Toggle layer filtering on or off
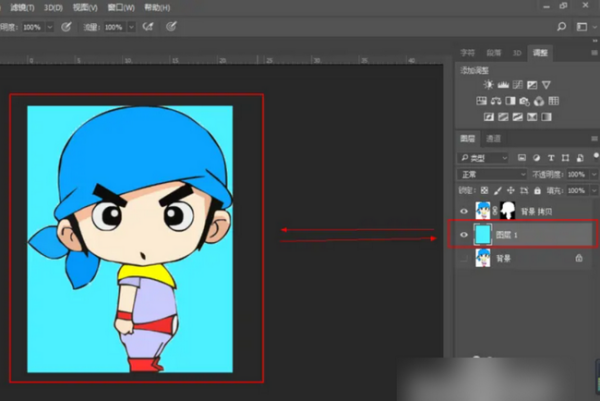Image resolution: width=600 pixels, height=401 pixels. [596, 155]
